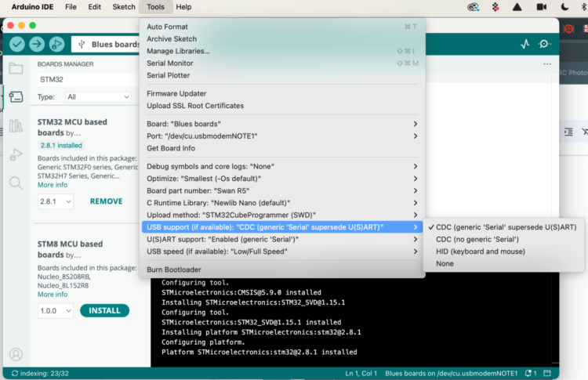Select "None" in USB support submenu
Screen dimensions: 588x380
click(445, 264)
